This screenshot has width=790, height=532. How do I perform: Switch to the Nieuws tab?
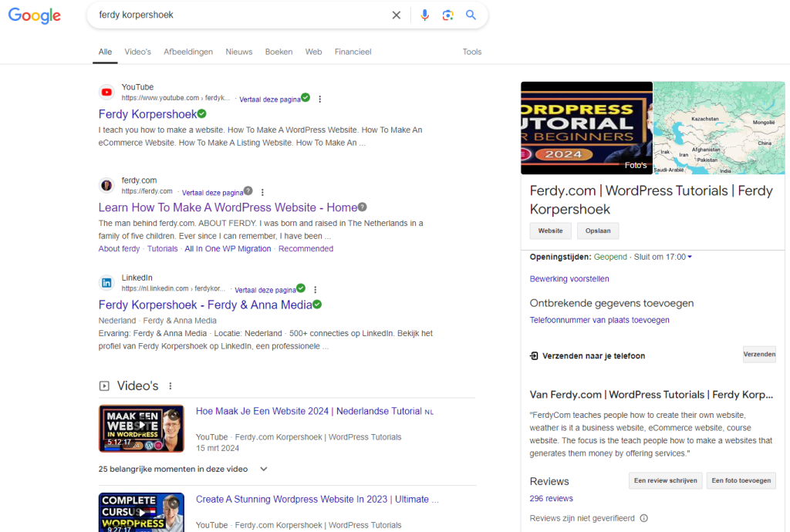coord(238,52)
